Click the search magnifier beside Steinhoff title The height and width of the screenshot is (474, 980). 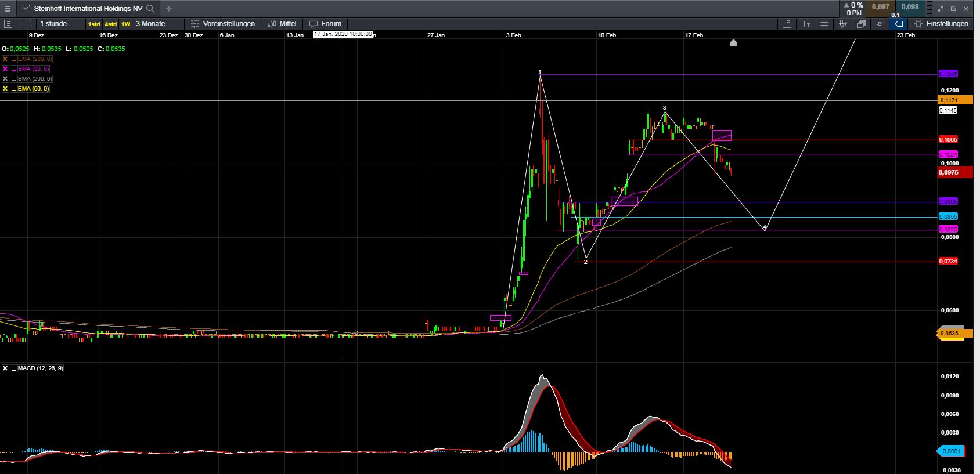coord(150,9)
